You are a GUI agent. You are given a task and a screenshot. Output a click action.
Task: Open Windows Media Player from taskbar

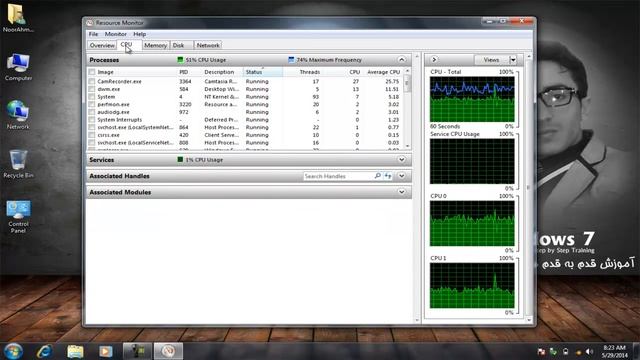point(105,351)
